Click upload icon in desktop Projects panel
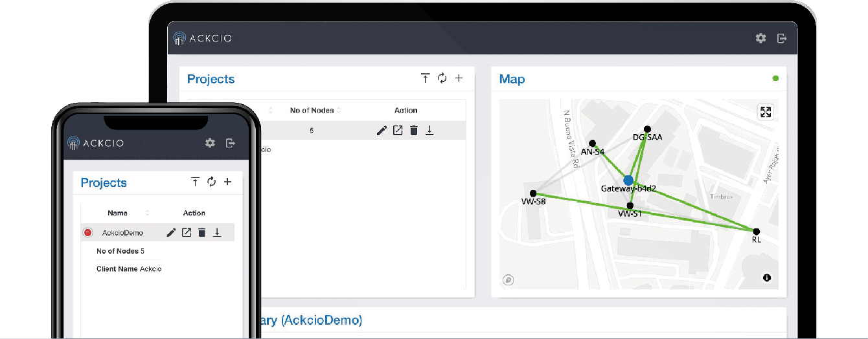This screenshot has height=339, width=868. [x=425, y=78]
